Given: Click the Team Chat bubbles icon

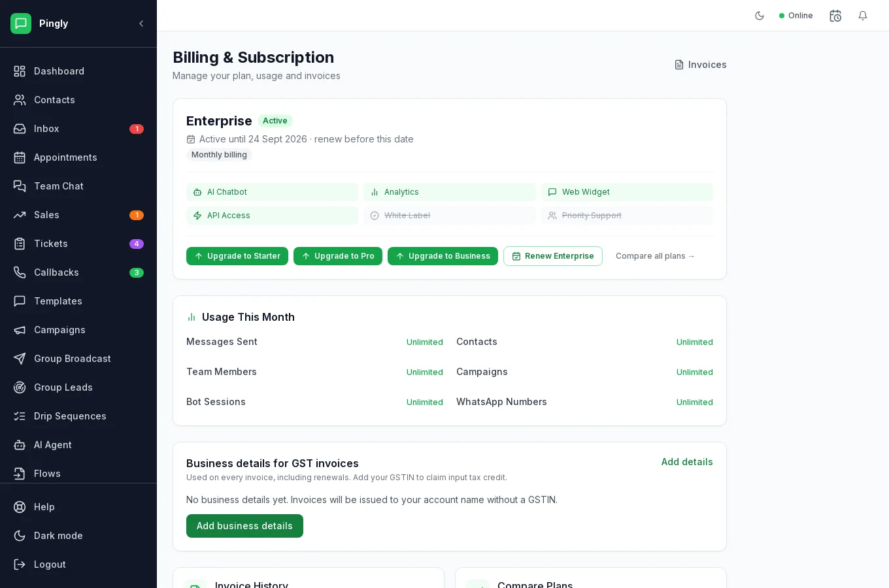Looking at the screenshot, I should pyautogui.click(x=20, y=186).
